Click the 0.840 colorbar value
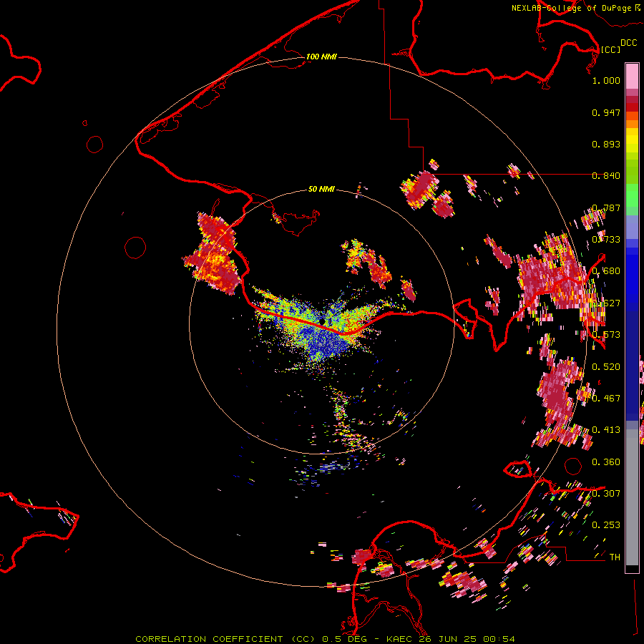The height and width of the screenshot is (644, 644). click(606, 176)
